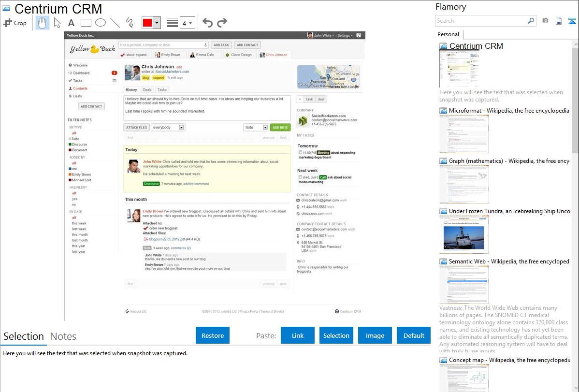This screenshot has width=579, height=392.
Task: Choose the text annotation tool
Action: 71,23
